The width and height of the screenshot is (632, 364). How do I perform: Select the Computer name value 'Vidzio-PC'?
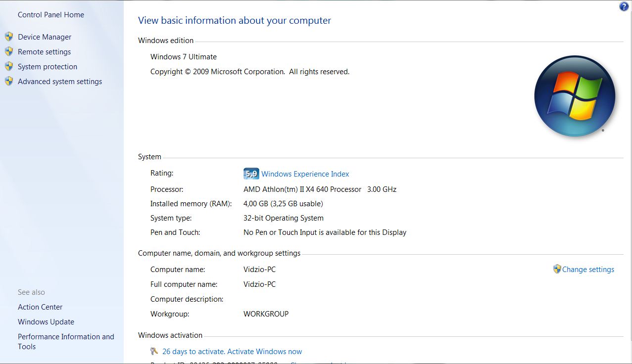coord(259,270)
